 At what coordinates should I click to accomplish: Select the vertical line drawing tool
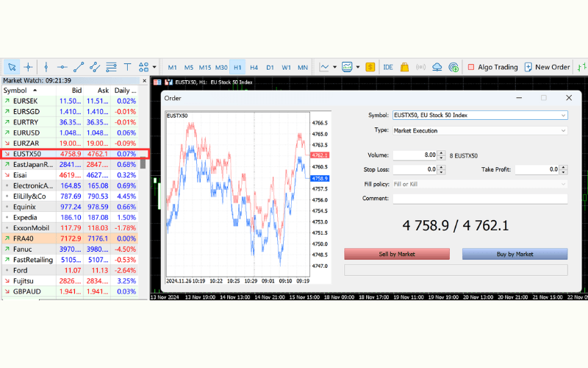coord(46,66)
